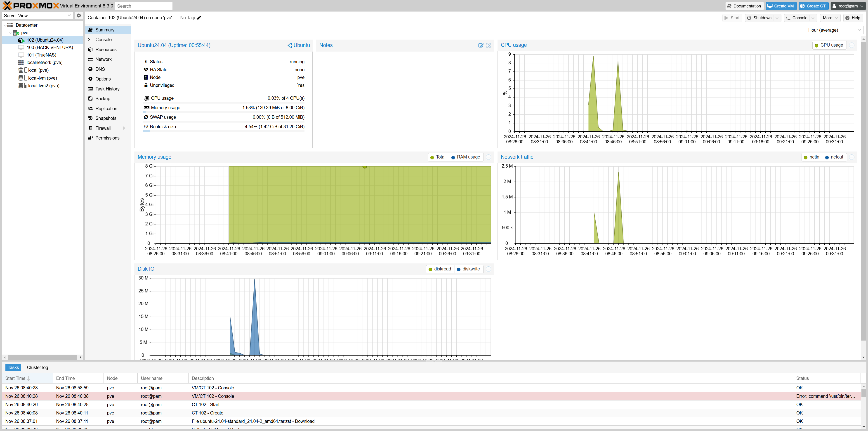Click the pencil icon to edit tags
This screenshot has height=431, width=868.
199,18
